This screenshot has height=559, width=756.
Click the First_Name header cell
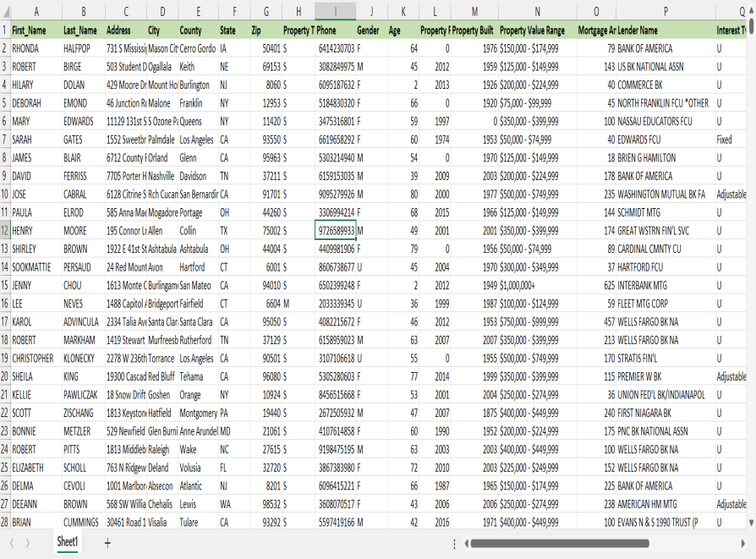pos(36,30)
